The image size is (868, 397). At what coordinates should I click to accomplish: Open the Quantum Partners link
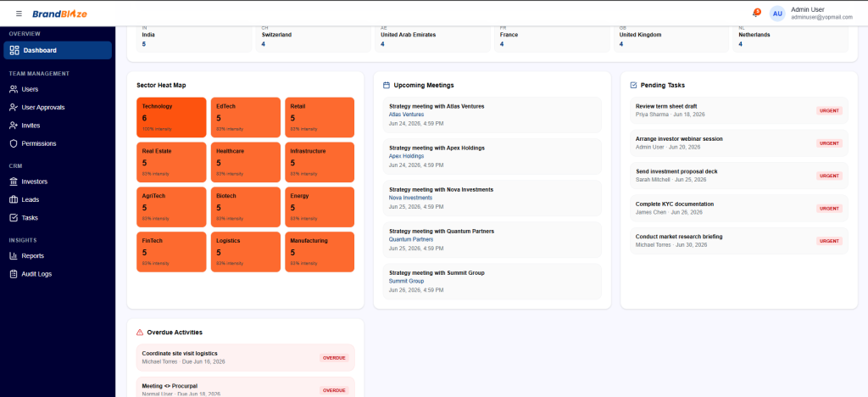(x=411, y=239)
